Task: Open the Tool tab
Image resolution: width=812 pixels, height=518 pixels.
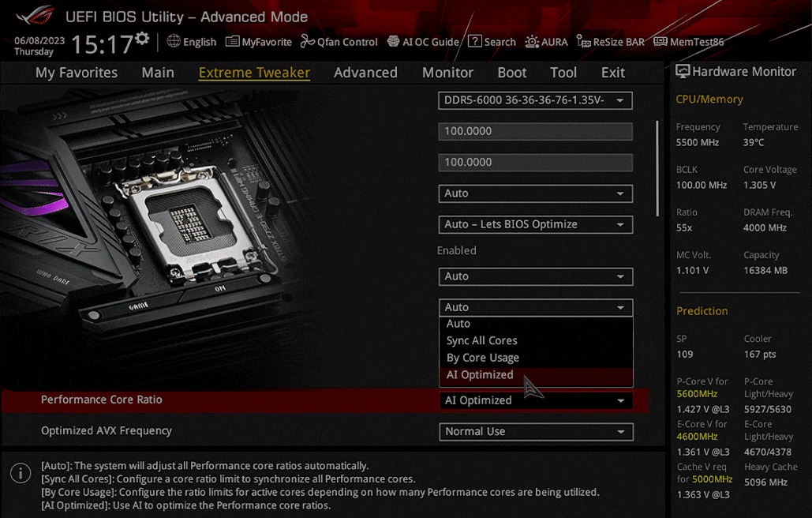Action: pyautogui.click(x=563, y=73)
